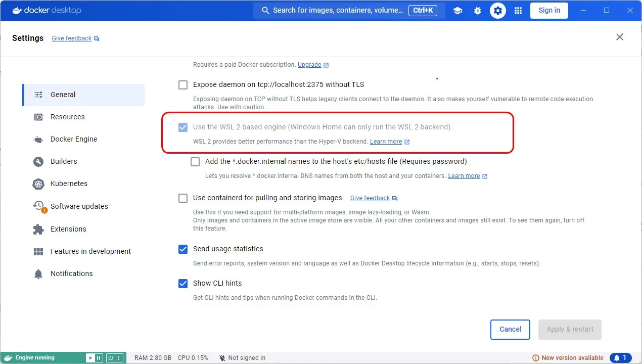This screenshot has width=642, height=364.
Task: Click the Builders wrench icon in sidebar
Action: (x=38, y=161)
